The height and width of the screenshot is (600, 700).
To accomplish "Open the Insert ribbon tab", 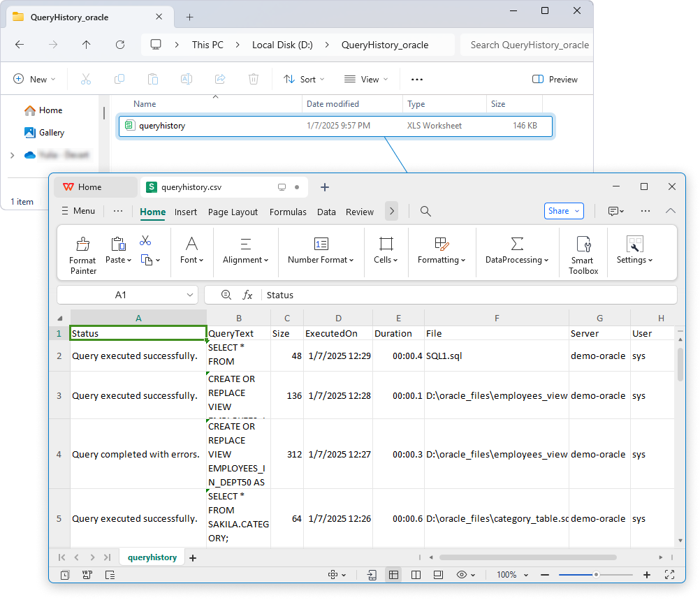I will pyautogui.click(x=186, y=212).
